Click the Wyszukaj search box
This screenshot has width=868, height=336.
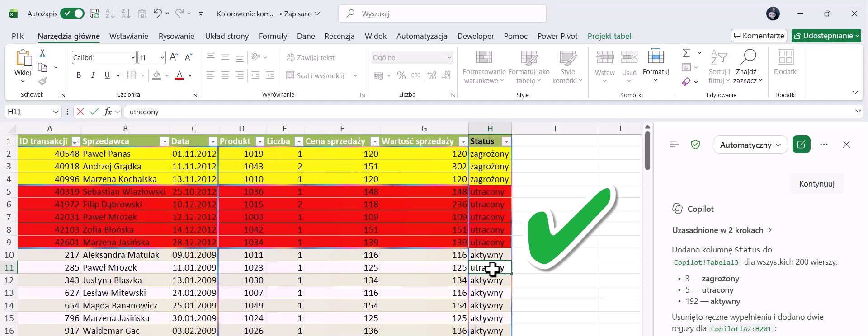tap(442, 14)
